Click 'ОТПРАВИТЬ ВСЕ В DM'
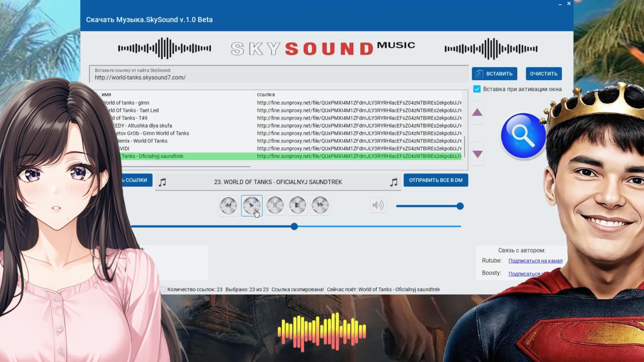This screenshot has height=362, width=644. tap(436, 180)
